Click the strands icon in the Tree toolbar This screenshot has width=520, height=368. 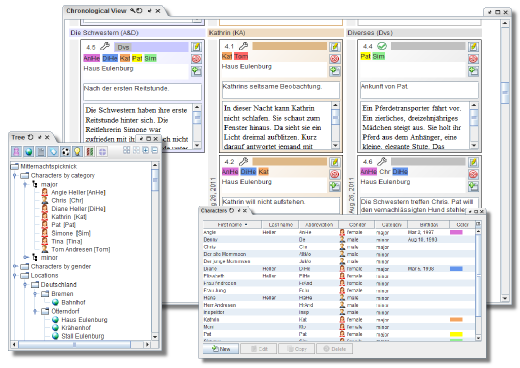(90, 152)
